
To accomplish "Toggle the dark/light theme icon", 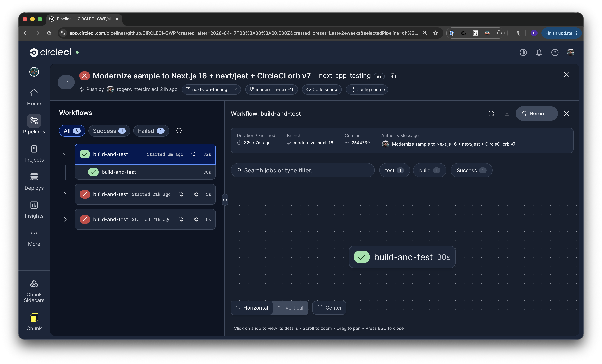I will [x=523, y=52].
